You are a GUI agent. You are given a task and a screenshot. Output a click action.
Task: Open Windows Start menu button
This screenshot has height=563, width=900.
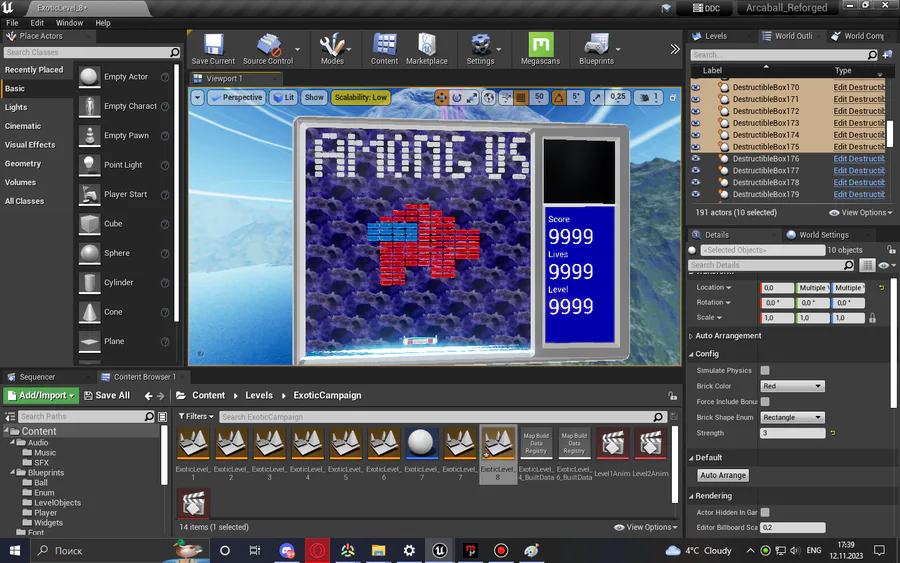point(14,551)
